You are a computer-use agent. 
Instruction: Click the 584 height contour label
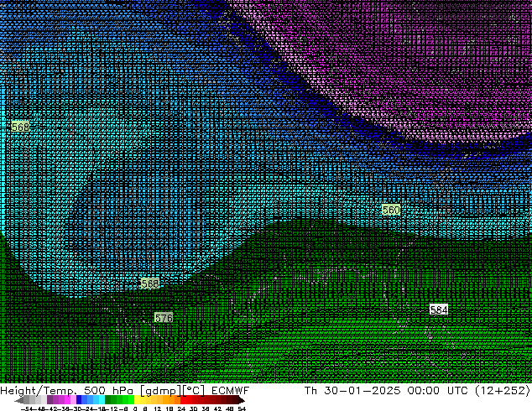tap(439, 310)
